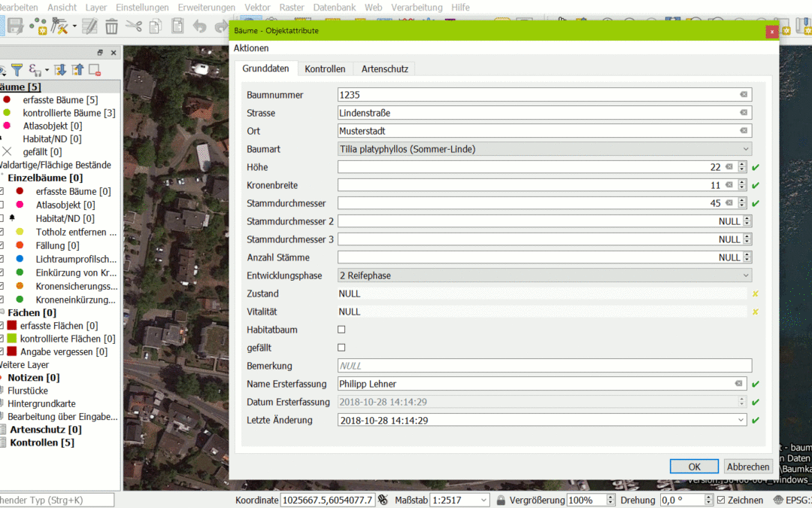Viewport: 812px width, 508px height.
Task: Click the expand all layers icon
Action: point(61,70)
